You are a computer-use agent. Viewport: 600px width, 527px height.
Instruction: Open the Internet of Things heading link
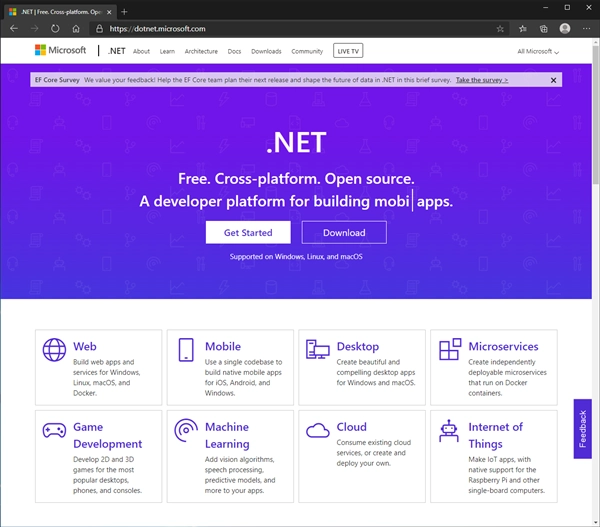[496, 436]
